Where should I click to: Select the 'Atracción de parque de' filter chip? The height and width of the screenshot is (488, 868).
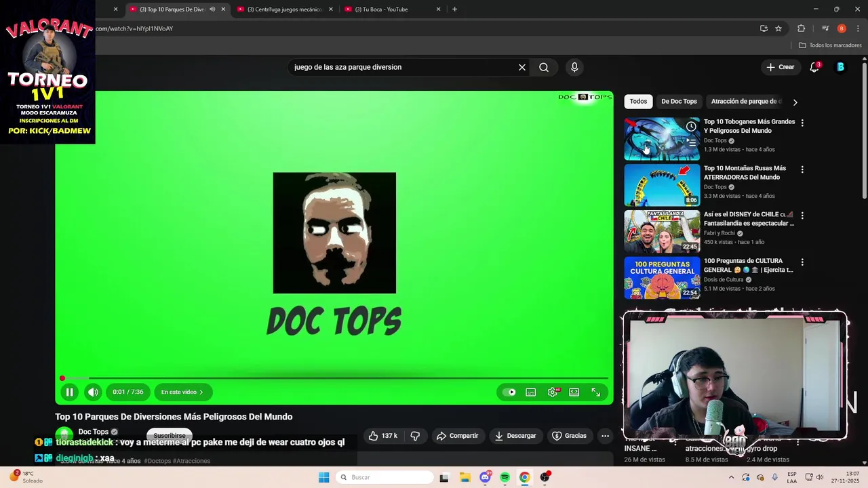[746, 101]
